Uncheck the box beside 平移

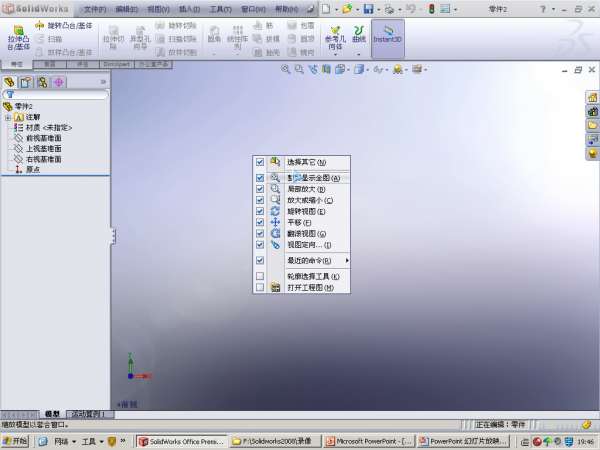(260, 222)
